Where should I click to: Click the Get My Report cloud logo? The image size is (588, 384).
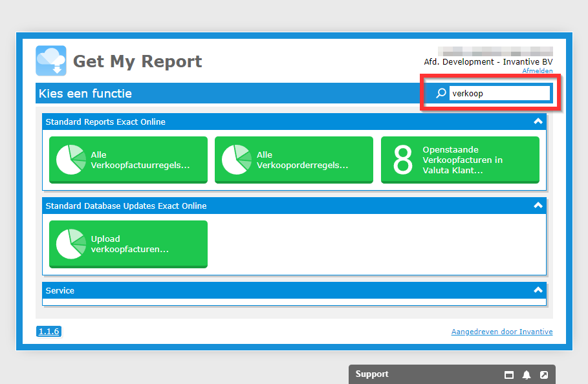click(51, 61)
